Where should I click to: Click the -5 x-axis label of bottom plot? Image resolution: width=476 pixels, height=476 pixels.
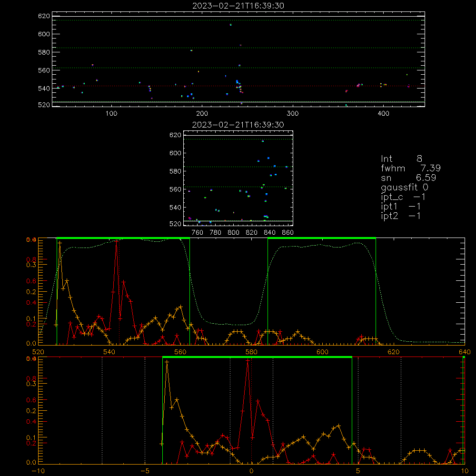pos(145,471)
